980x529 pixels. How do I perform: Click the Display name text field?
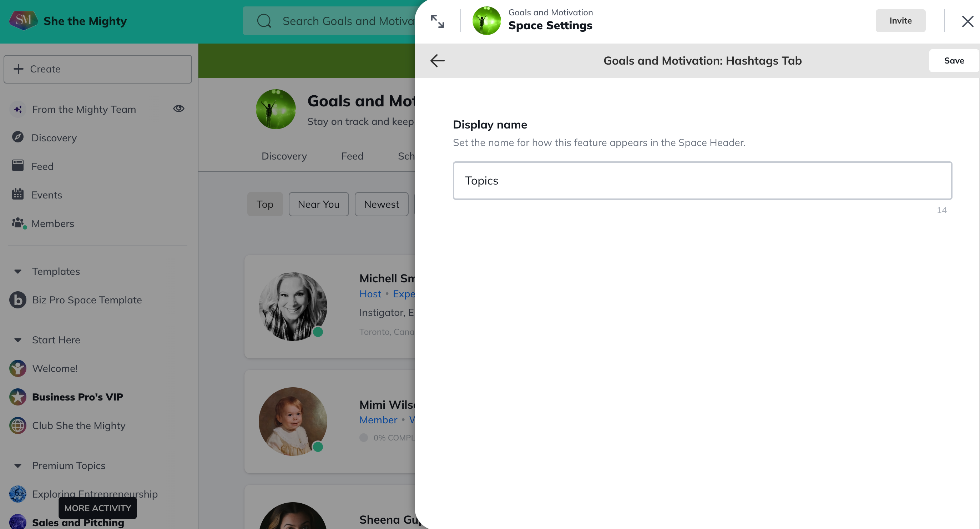pos(702,181)
